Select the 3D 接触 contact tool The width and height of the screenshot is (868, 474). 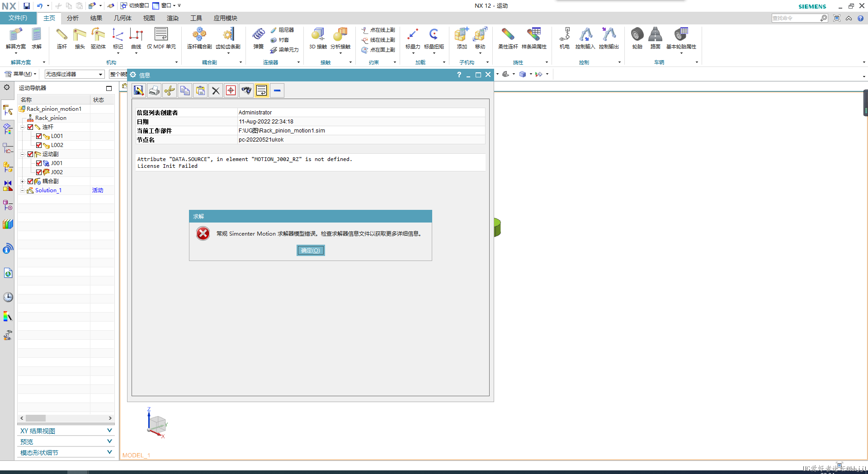(318, 38)
